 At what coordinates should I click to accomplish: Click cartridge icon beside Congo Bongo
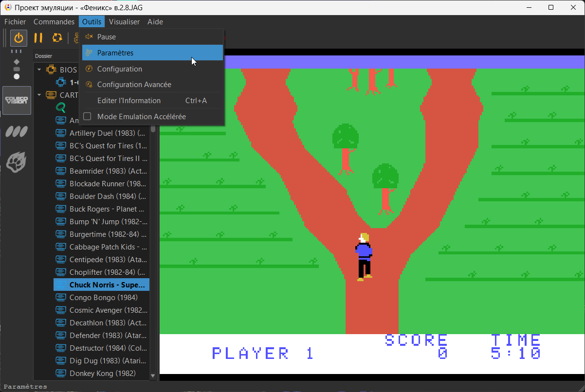click(61, 297)
